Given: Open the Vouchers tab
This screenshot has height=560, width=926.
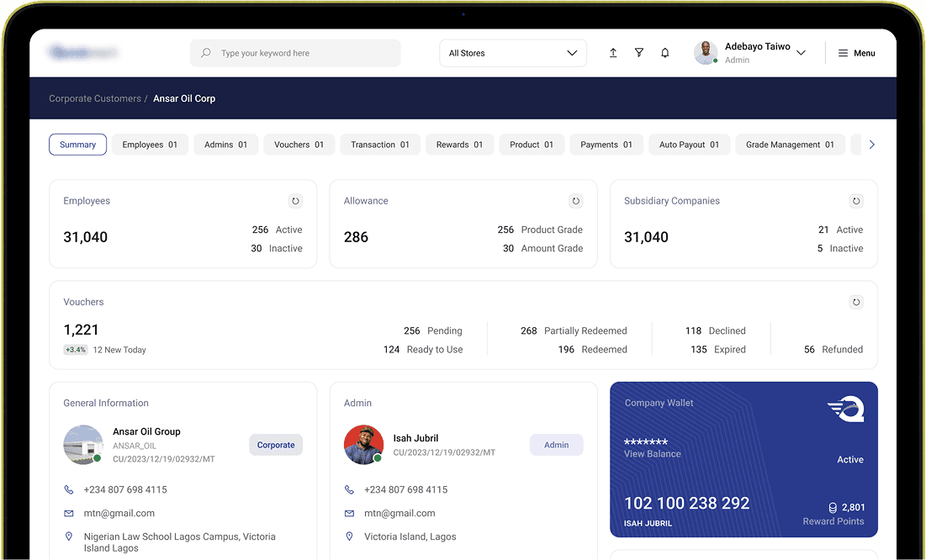Looking at the screenshot, I should click(x=299, y=145).
